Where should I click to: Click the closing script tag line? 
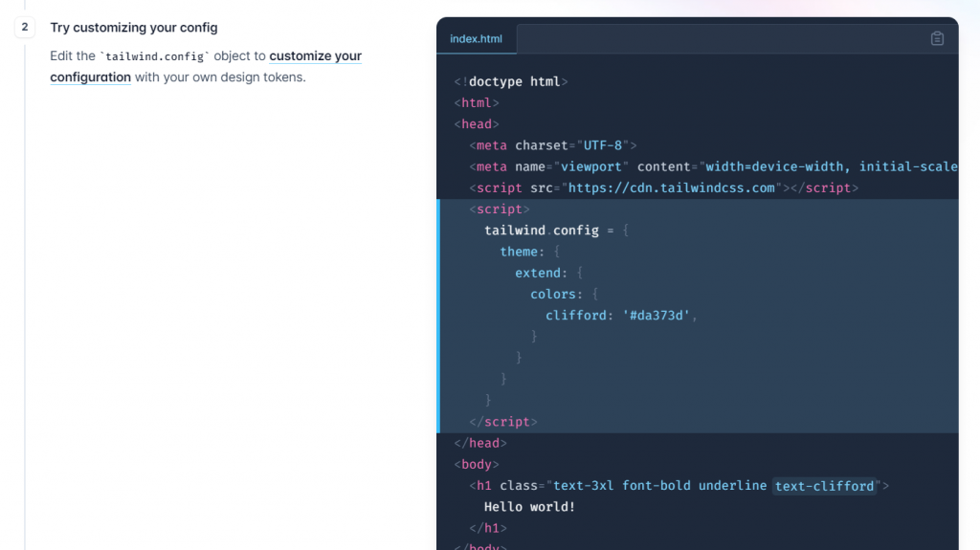click(503, 422)
